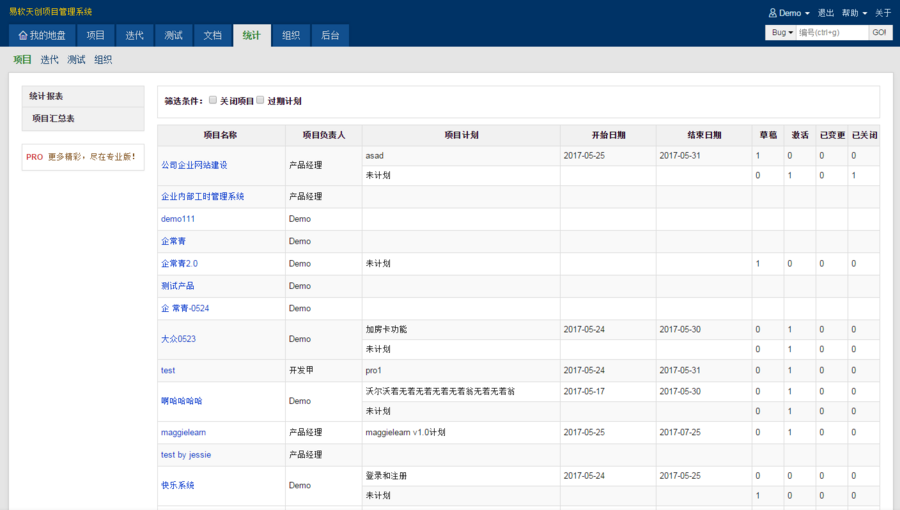Screen dimensions: 900x510
Task: Enable the 过期计划 filter checkbox
Action: [x=260, y=100]
